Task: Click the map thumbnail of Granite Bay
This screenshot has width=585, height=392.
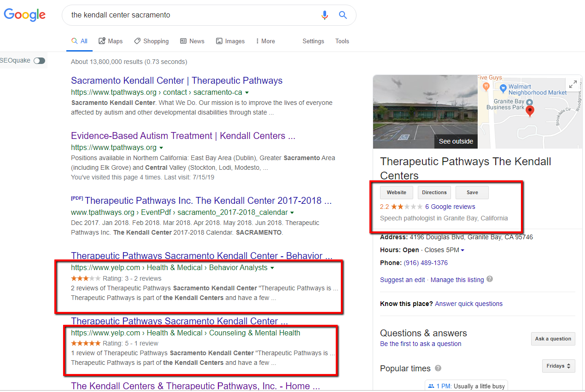Action: click(x=530, y=112)
